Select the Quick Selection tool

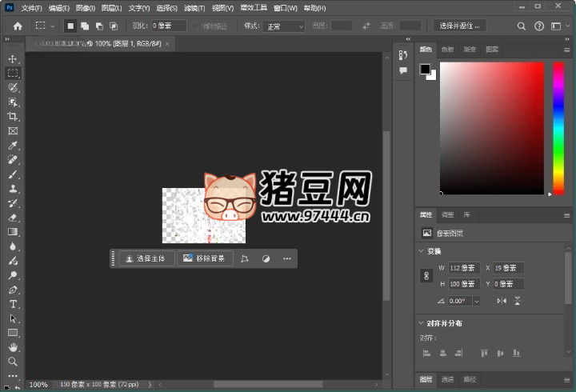[x=13, y=87]
